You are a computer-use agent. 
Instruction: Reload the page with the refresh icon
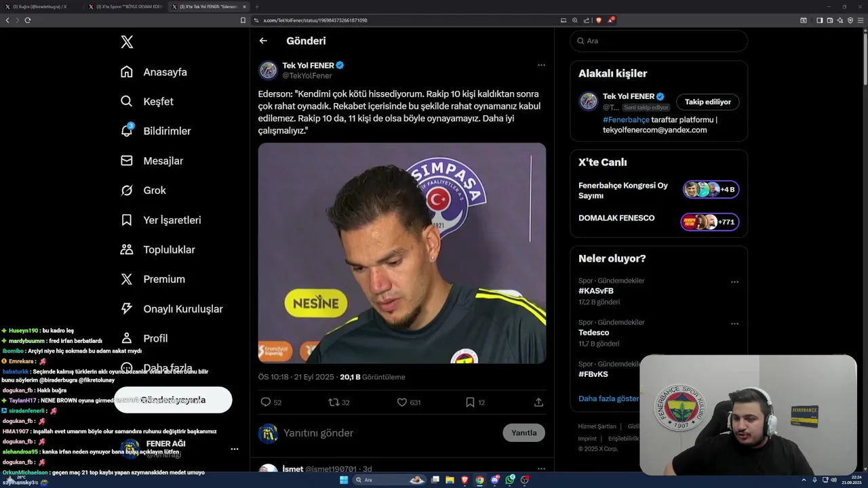pos(28,20)
